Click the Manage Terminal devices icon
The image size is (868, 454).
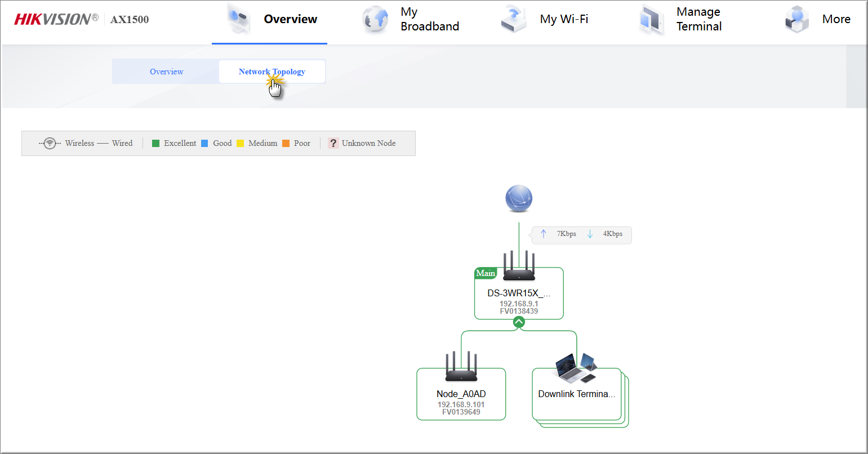[x=652, y=20]
